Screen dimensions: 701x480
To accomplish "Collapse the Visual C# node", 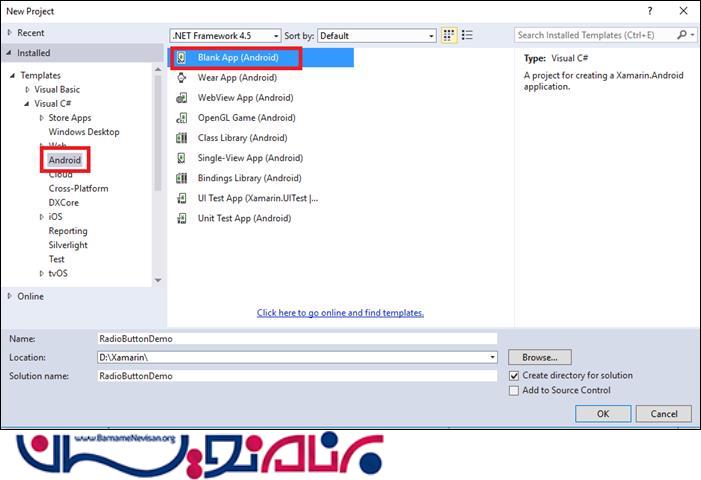I will (x=27, y=104).
